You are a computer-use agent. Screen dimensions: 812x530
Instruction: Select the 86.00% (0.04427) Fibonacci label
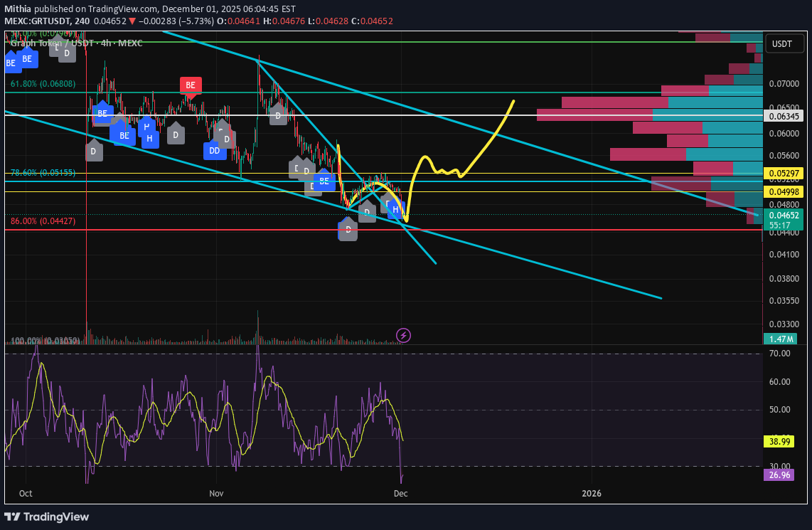click(43, 221)
